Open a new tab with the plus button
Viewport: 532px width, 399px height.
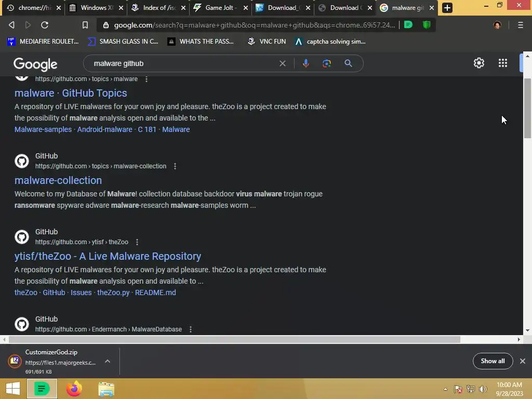447,8
